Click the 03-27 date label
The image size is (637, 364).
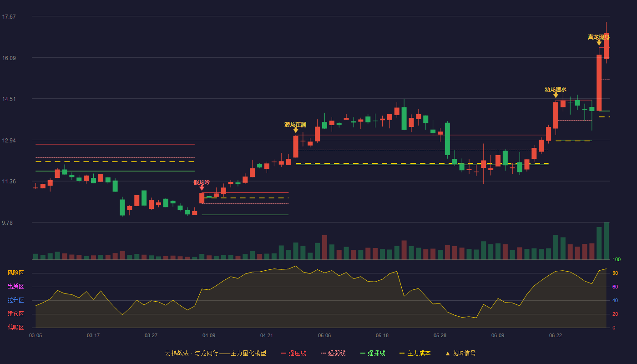coord(151,335)
